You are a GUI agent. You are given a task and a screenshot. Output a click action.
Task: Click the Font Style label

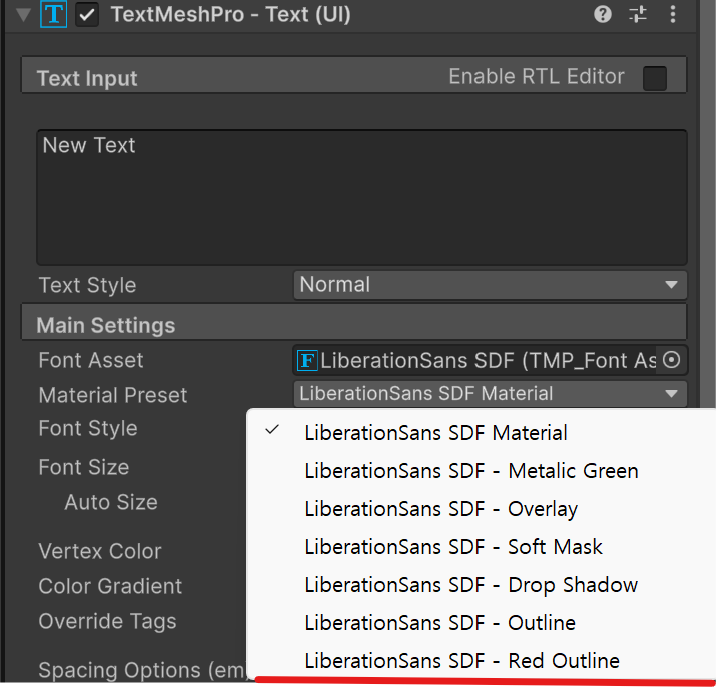tap(88, 429)
